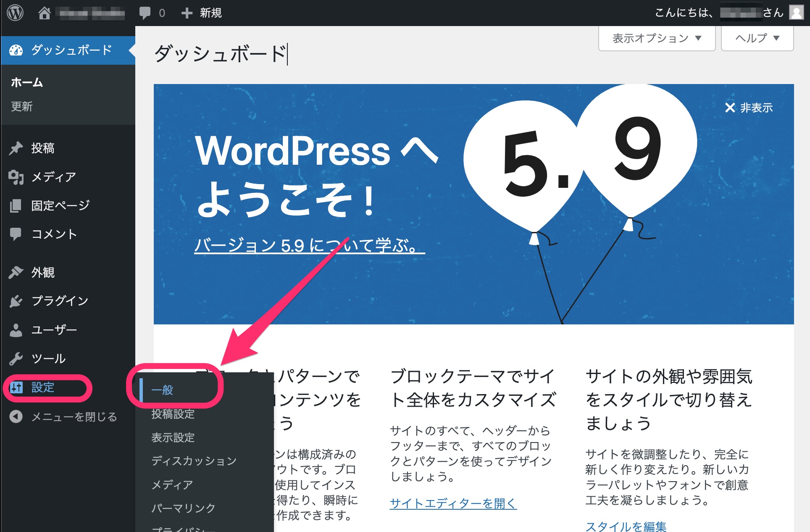Image resolution: width=810 pixels, height=532 pixels.
Task: Click the plus icon next to 新規
Action: tap(187, 13)
